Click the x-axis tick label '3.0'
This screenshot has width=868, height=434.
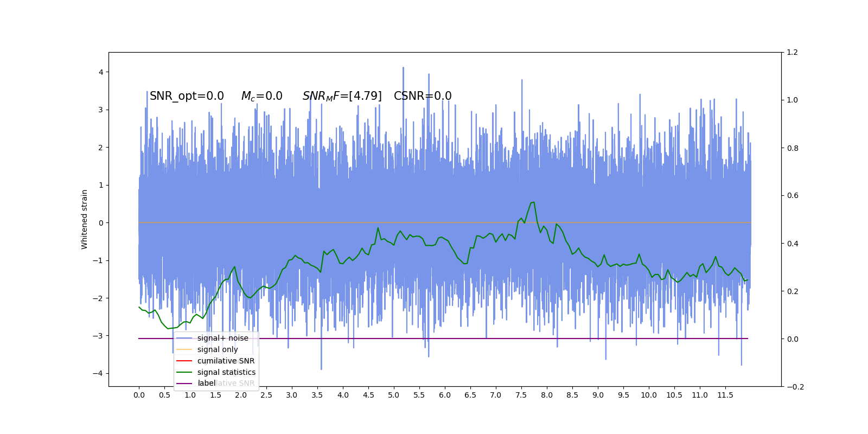click(x=292, y=395)
